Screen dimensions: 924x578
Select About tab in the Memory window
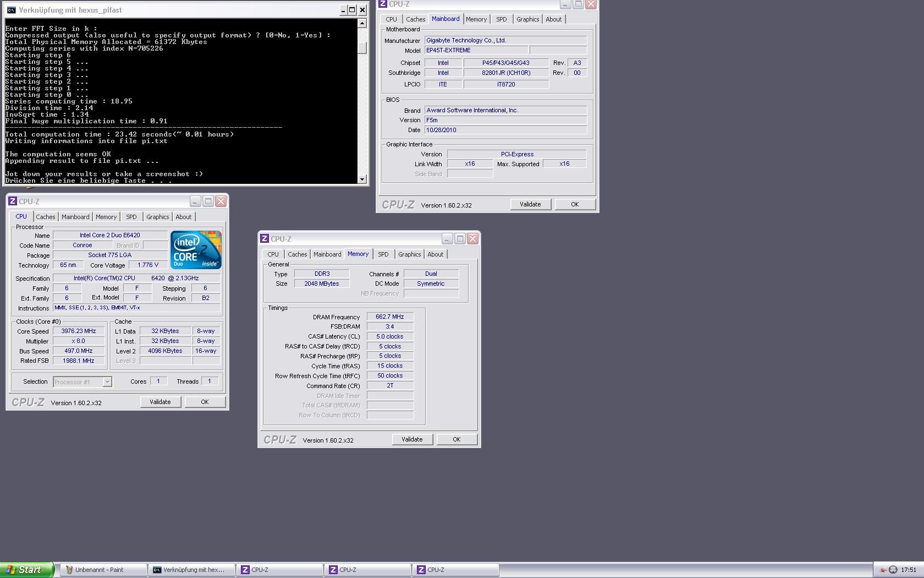[436, 254]
